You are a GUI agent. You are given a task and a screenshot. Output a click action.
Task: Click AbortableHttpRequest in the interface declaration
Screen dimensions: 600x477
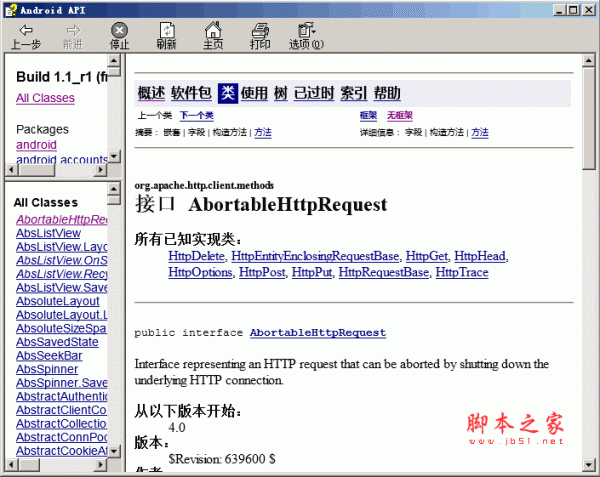point(318,332)
